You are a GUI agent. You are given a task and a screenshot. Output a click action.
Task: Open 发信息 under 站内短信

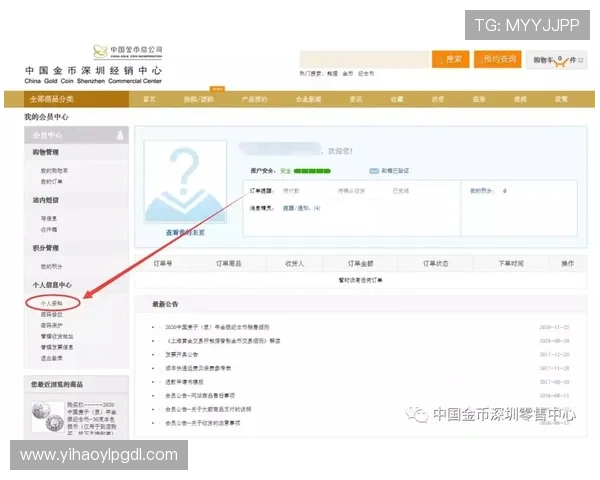coord(49,219)
